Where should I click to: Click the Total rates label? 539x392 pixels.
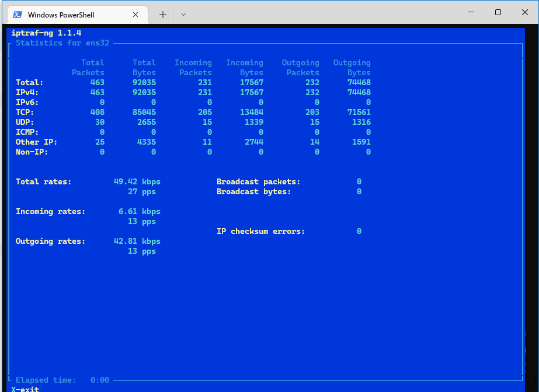click(43, 181)
